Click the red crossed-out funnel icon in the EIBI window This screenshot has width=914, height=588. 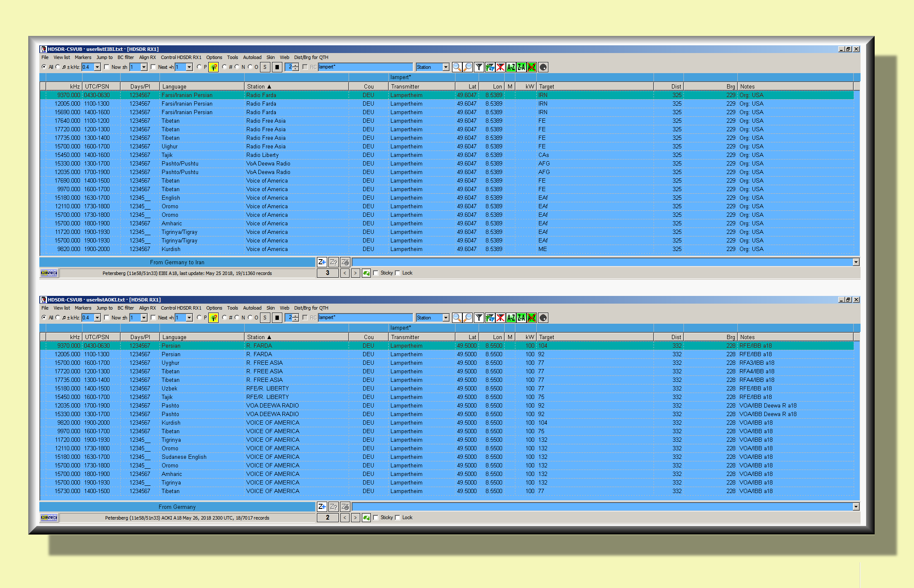pos(500,67)
